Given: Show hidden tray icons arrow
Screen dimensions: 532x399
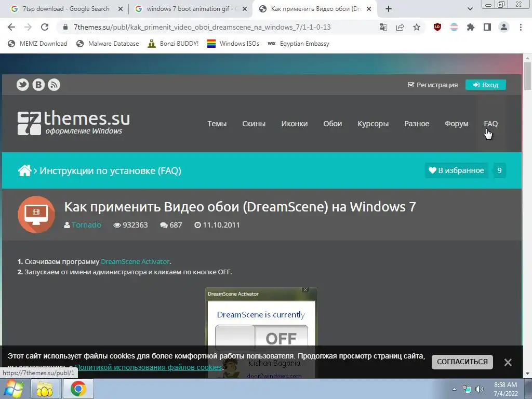Looking at the screenshot, I should click(454, 389).
